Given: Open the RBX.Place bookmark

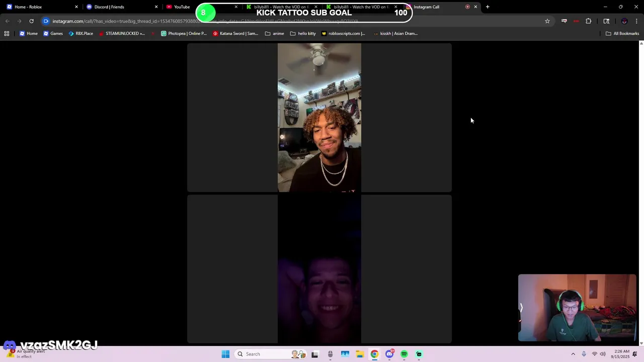Looking at the screenshot, I should pos(81,34).
